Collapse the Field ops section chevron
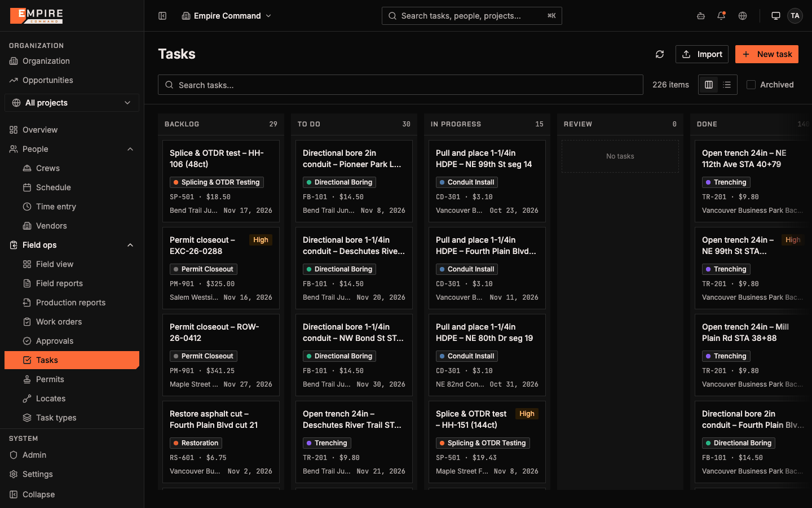 pyautogui.click(x=130, y=245)
